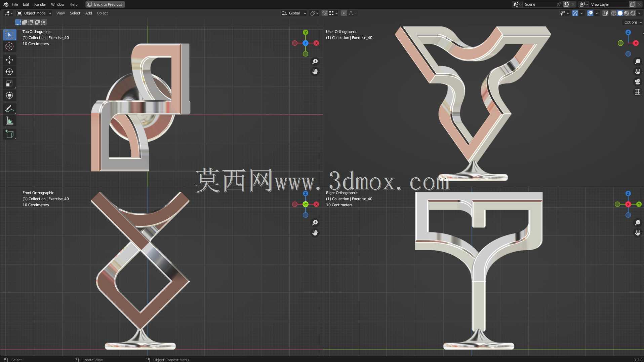Click pan hand icon in Right Orthographic view
644x362 pixels.
tap(638, 233)
